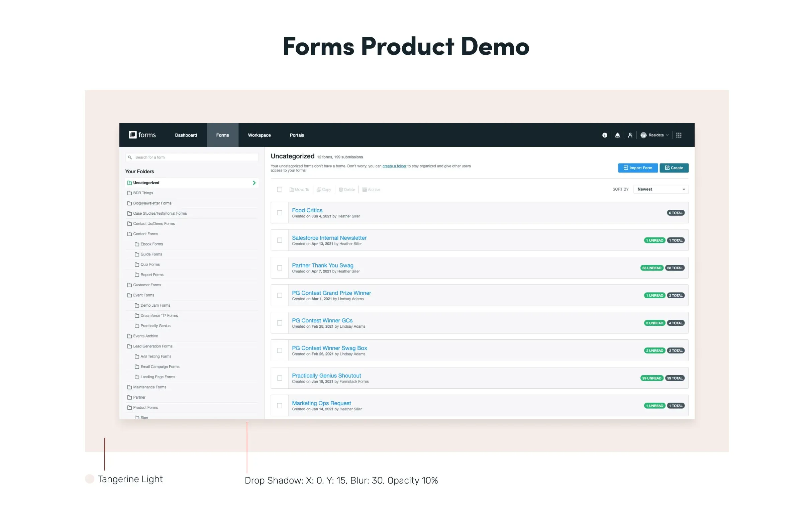Toggle the select-all forms checkbox
This screenshot has width=812, height=517.
[280, 190]
